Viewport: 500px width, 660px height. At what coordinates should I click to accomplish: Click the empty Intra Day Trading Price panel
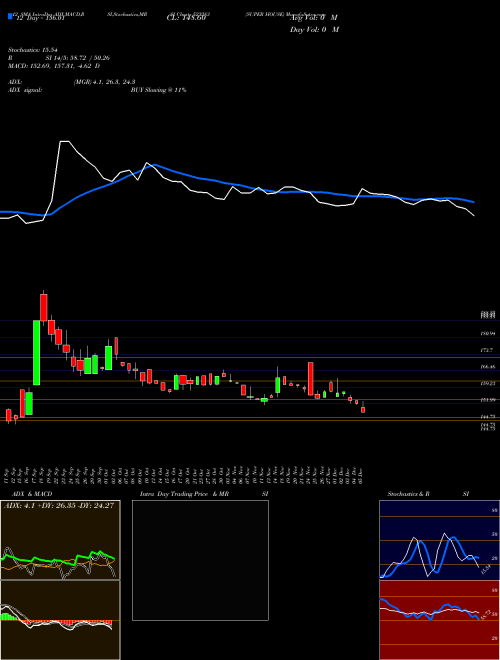point(200,560)
